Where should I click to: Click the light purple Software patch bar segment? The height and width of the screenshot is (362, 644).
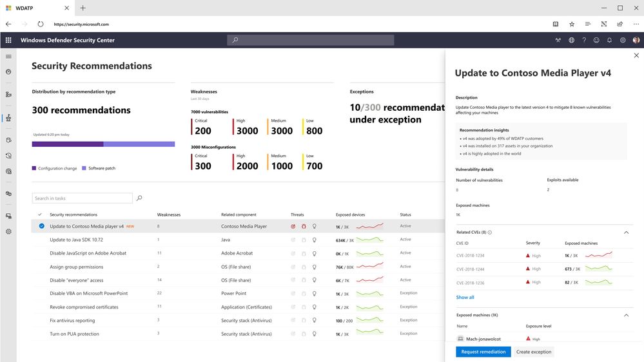139,144
